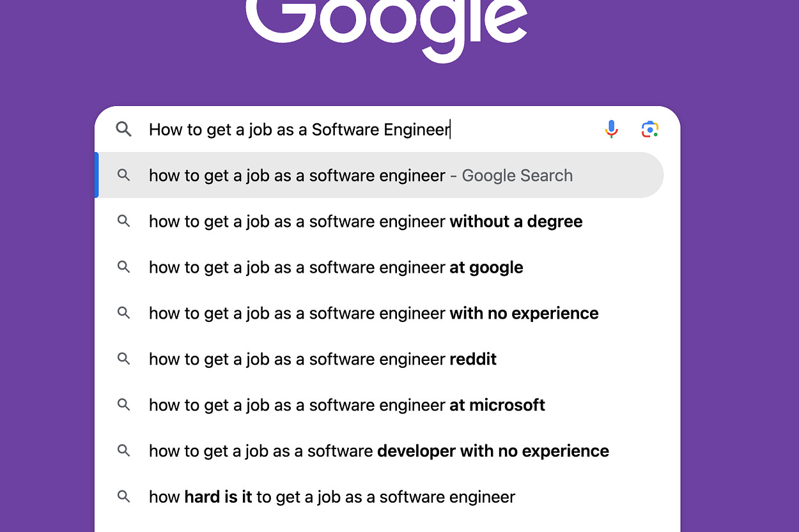Click the search icon next to 'without a degree' suggestion

(x=123, y=221)
